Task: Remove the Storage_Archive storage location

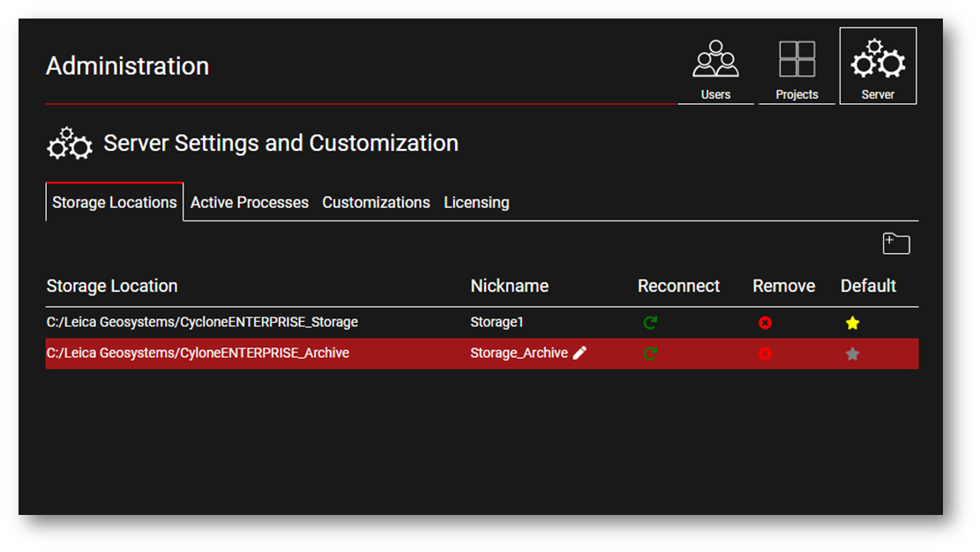Action: point(765,354)
